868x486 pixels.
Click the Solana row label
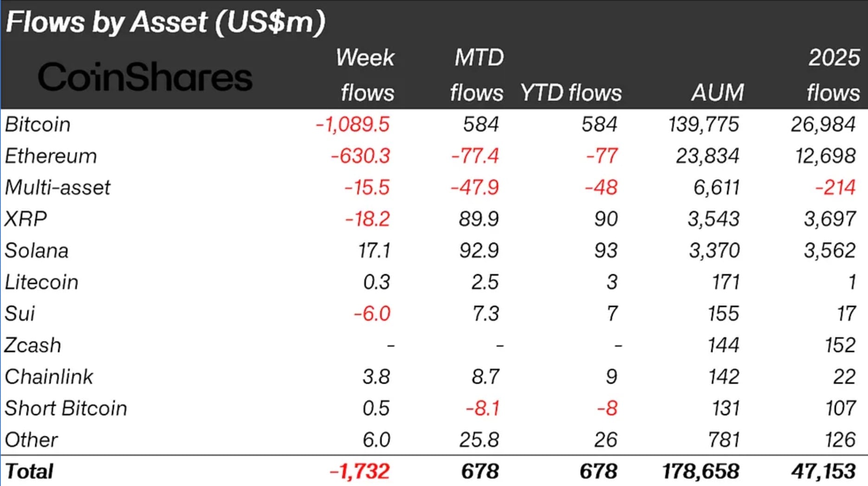point(37,251)
